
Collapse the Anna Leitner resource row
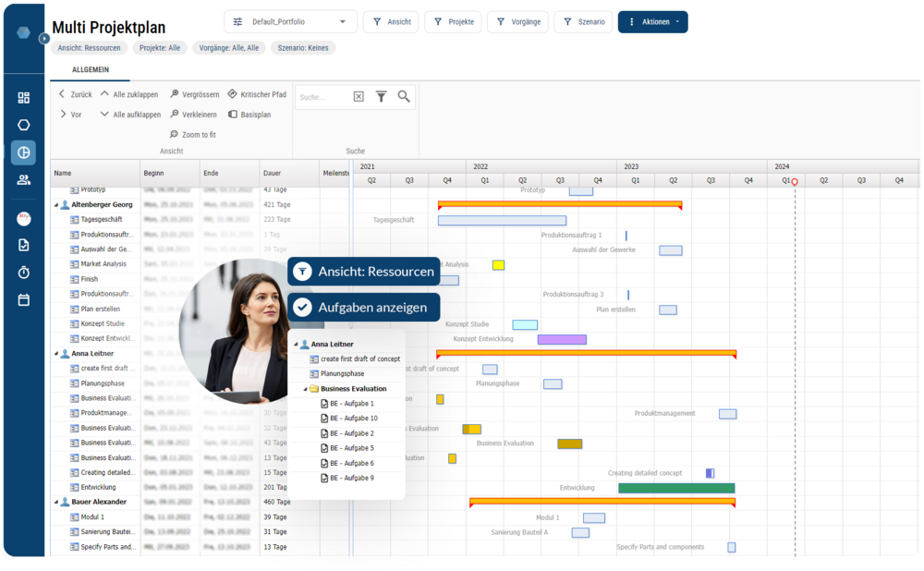coord(56,353)
